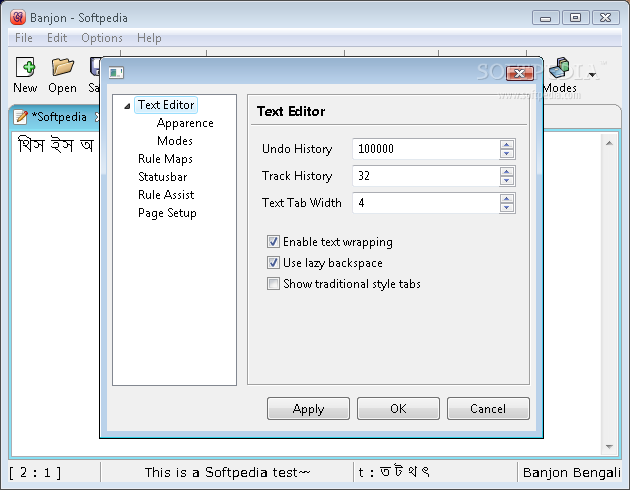Click the editor scrollbar down arrow
Viewport: 630px width, 490px height.
coord(609,447)
